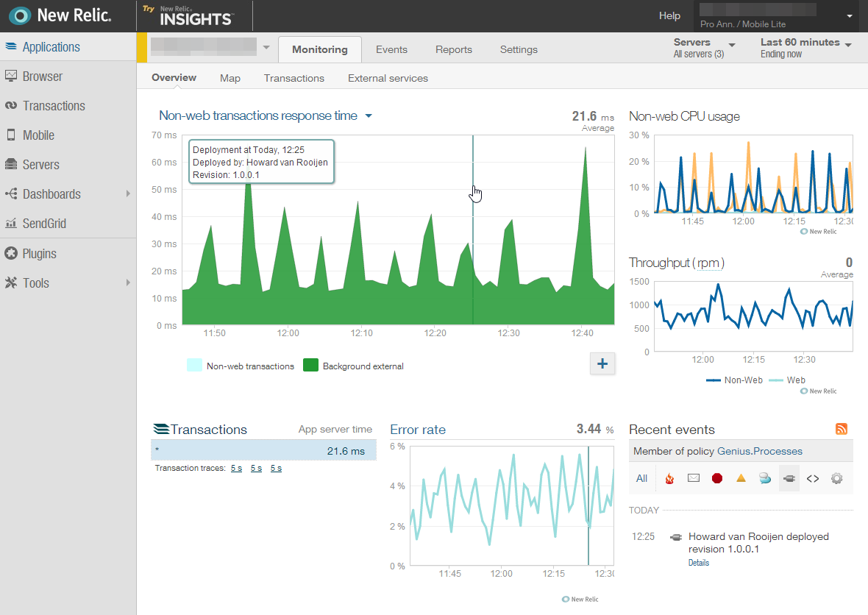868x615 pixels.
Task: Filter recent events by deployment plug icon
Action: pyautogui.click(x=789, y=477)
